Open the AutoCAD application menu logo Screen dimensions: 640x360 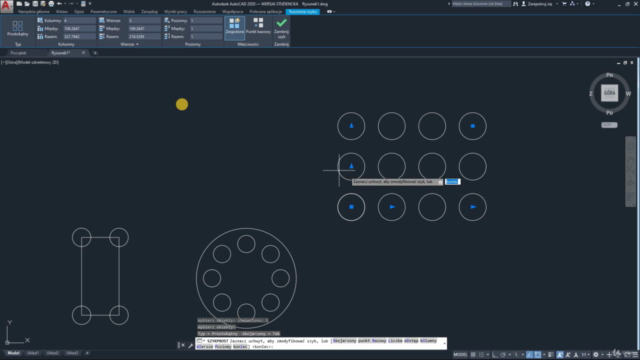click(6, 6)
